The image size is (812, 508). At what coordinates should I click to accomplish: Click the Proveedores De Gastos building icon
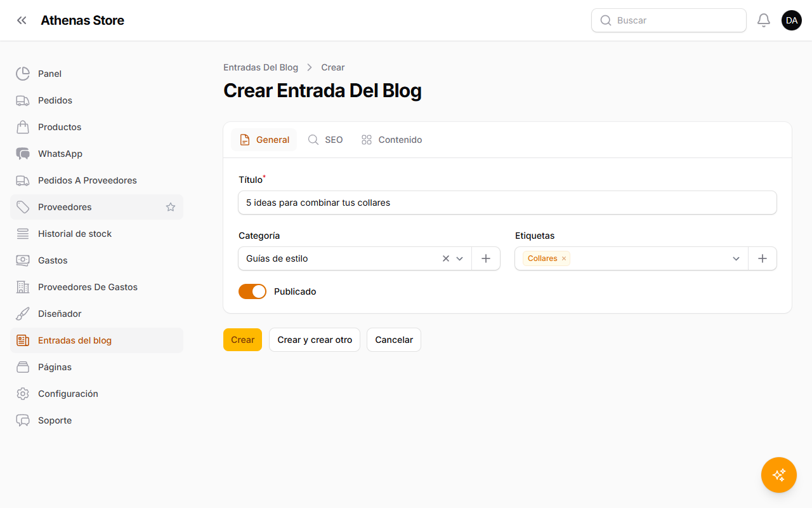23,287
